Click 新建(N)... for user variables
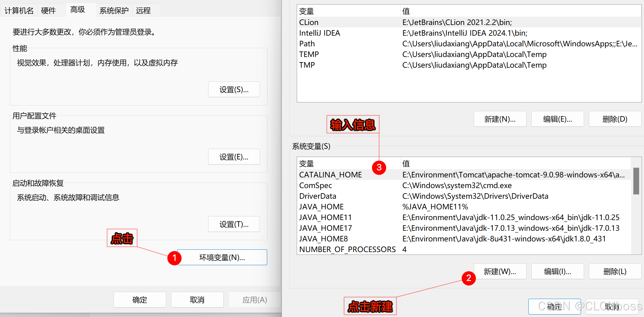The height and width of the screenshot is (317, 644). click(x=500, y=119)
